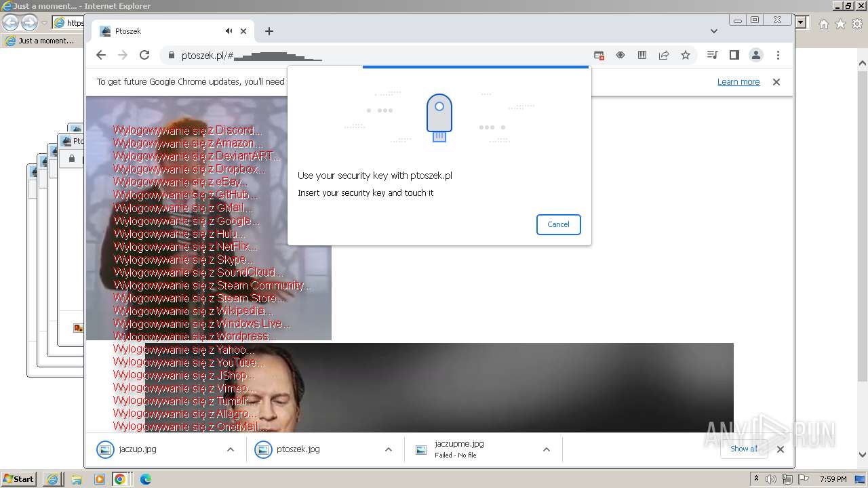Open the media player taskbar icon

tap(100, 479)
